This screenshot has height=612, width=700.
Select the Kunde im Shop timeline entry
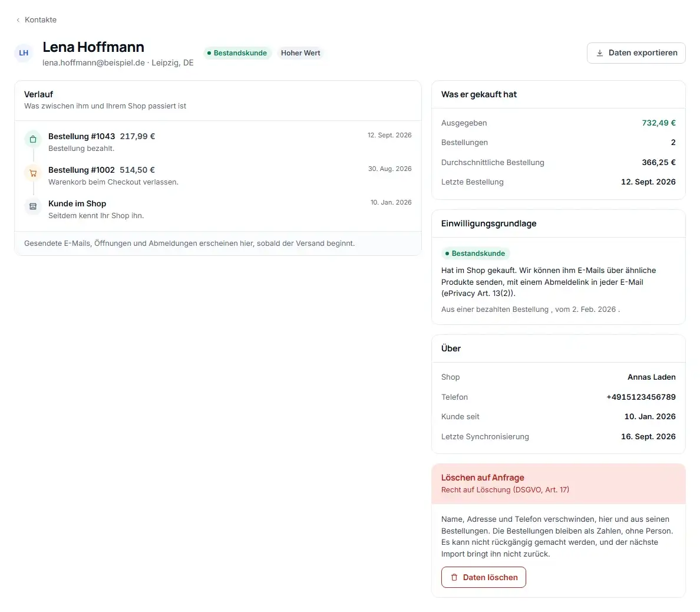(x=218, y=209)
